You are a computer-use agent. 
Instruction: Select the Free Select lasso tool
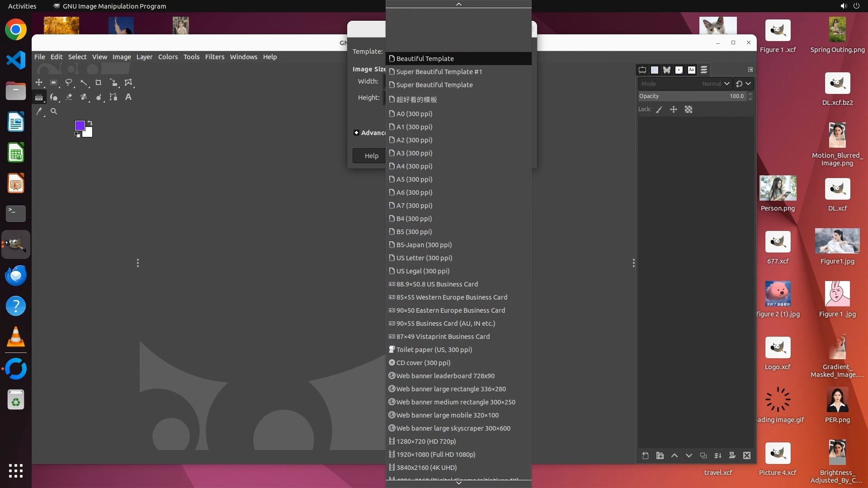69,83
